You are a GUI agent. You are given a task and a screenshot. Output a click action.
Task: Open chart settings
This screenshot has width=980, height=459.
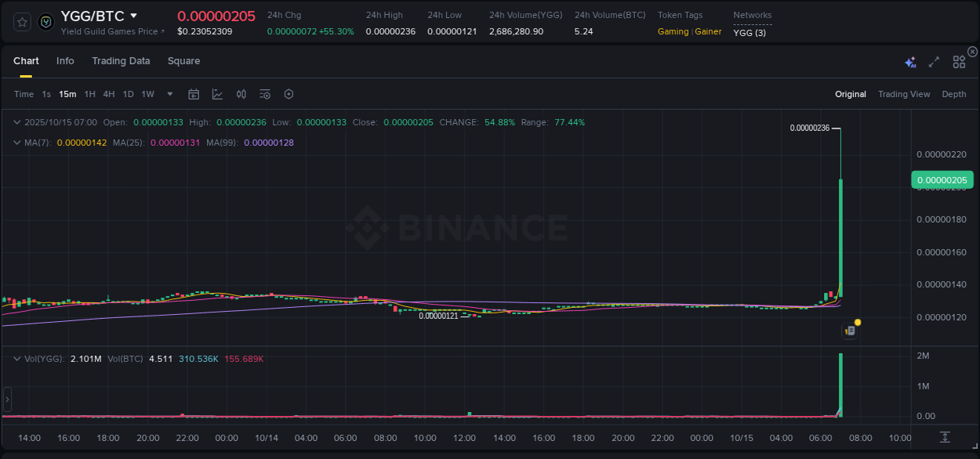point(289,94)
